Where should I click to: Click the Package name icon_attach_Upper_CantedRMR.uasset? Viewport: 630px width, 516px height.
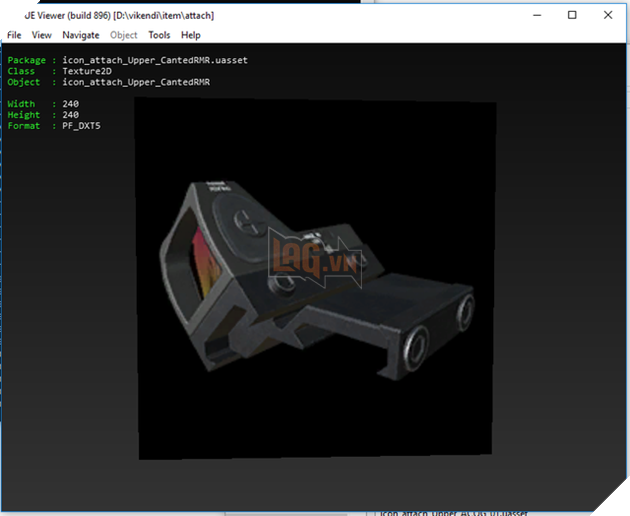tap(154, 60)
